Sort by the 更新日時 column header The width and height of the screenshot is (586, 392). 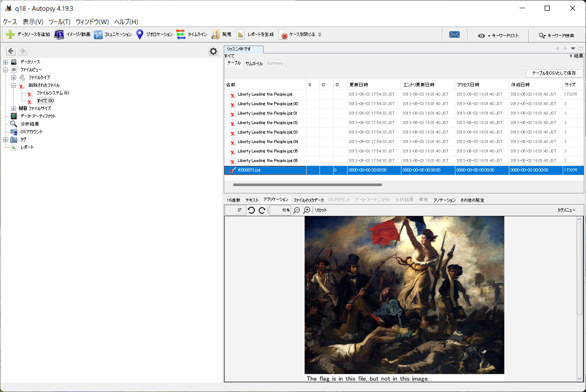(374, 85)
